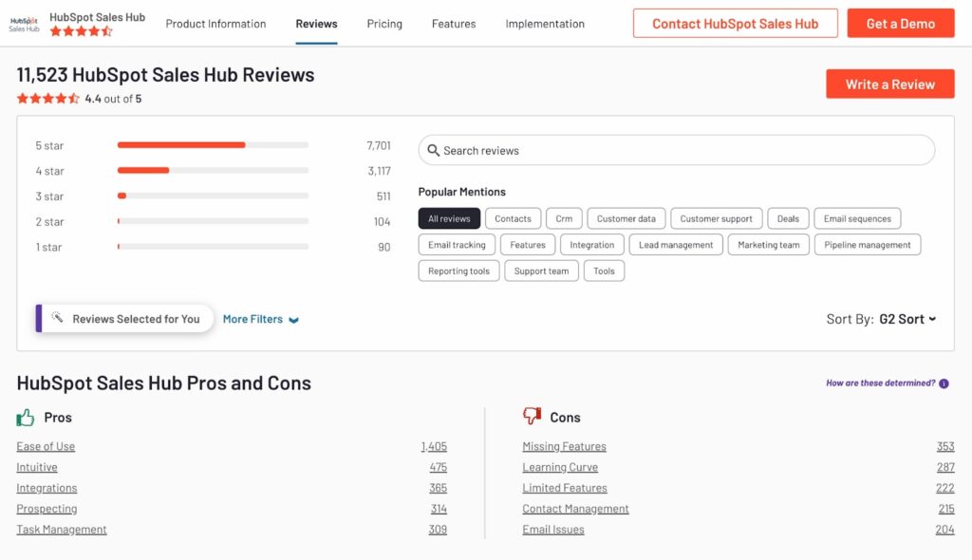Filter by the Marketing team chip
Image resolution: width=972 pixels, height=560 pixels.
[x=769, y=244]
